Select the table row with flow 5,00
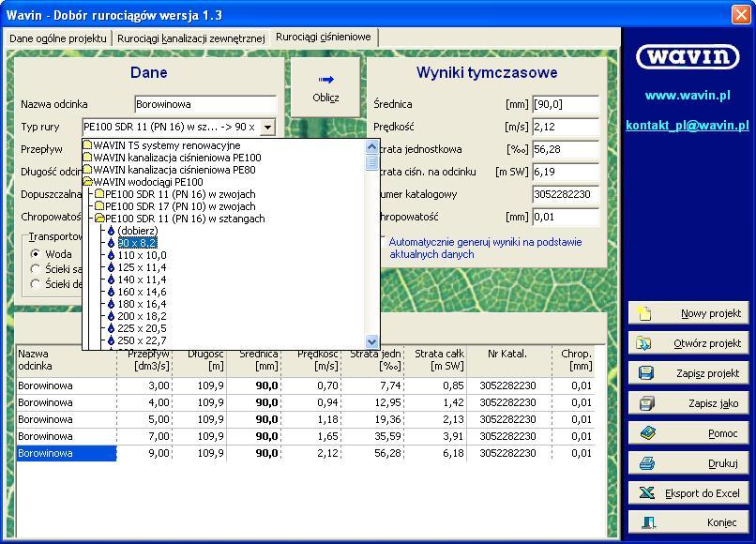The height and width of the screenshot is (544, 756). point(306,419)
